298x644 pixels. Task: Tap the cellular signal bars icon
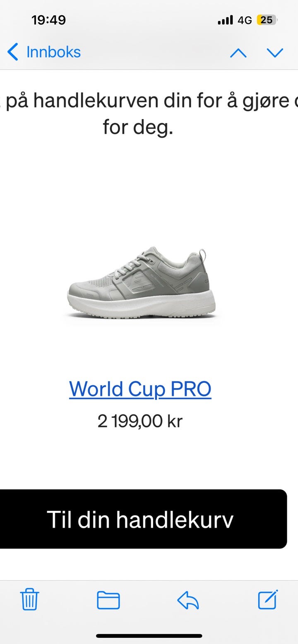pos(225,20)
